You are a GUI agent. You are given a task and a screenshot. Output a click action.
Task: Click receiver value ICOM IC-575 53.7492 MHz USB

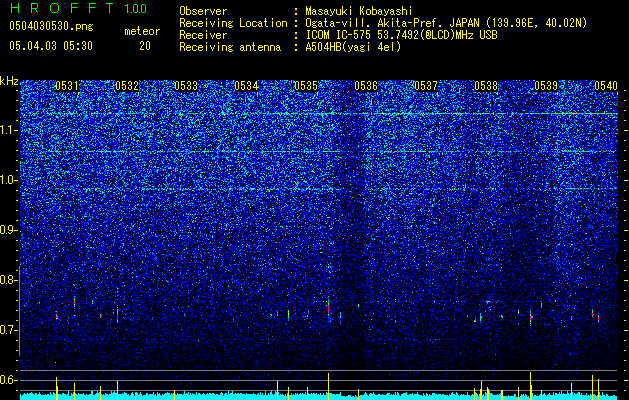(x=401, y=35)
